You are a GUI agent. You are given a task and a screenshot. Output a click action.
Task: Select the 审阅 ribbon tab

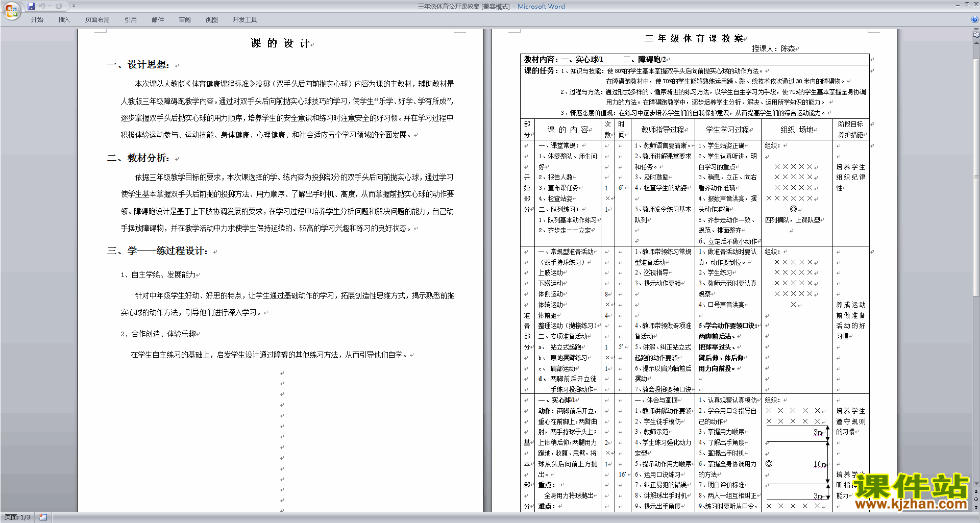[x=185, y=20]
